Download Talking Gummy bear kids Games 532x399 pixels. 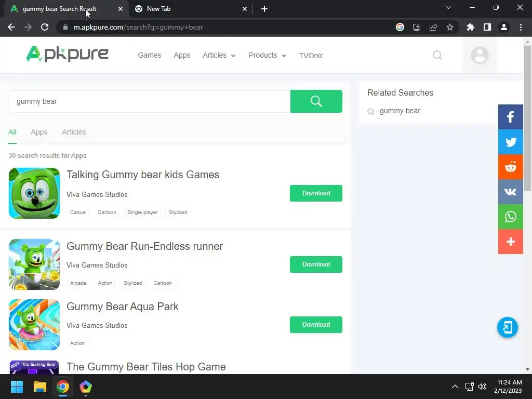click(x=316, y=193)
